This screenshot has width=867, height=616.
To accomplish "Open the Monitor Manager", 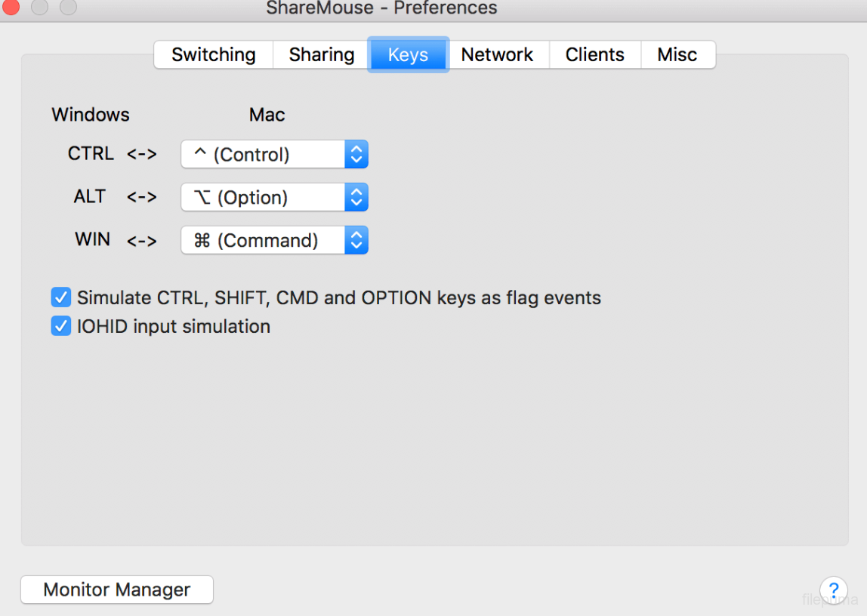I will pyautogui.click(x=117, y=590).
